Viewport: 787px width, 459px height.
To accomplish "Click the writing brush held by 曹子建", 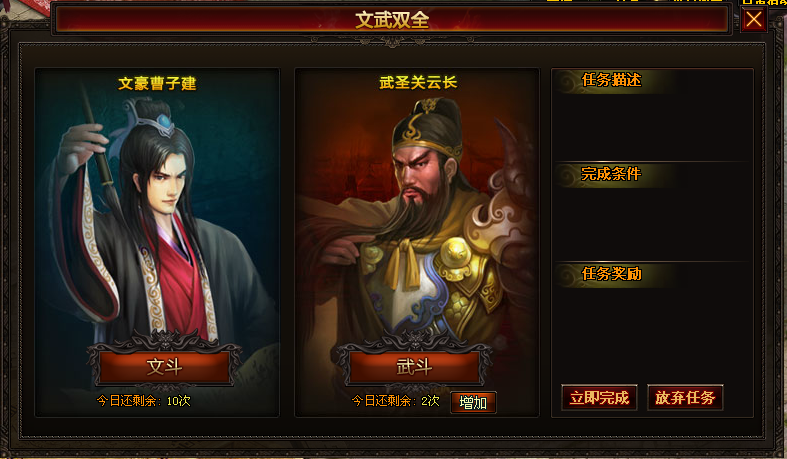I will 100,150.
